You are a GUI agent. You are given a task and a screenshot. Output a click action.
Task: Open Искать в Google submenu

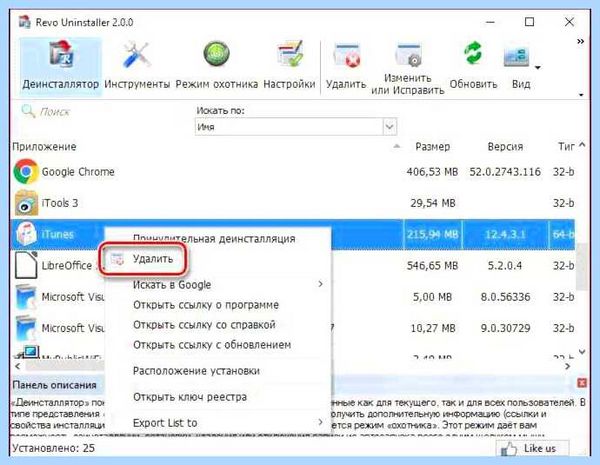[217, 285]
